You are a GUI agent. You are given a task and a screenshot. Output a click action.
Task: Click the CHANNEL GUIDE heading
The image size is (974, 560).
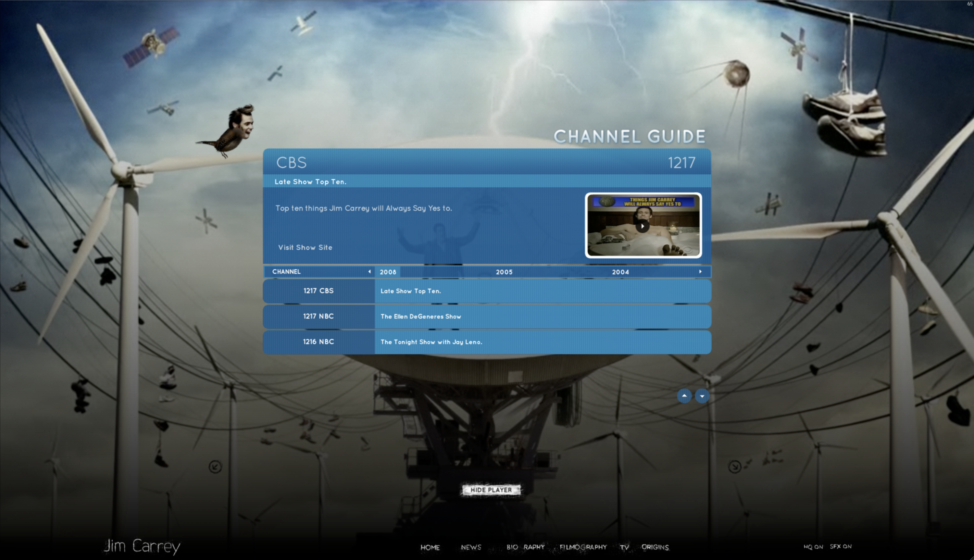[x=630, y=137]
